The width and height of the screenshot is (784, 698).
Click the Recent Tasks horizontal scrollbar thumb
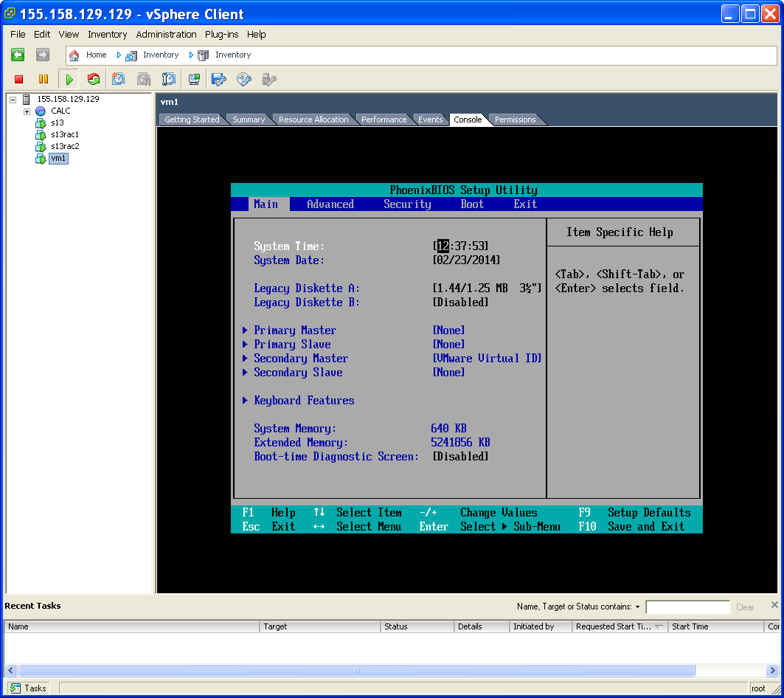tap(356, 671)
